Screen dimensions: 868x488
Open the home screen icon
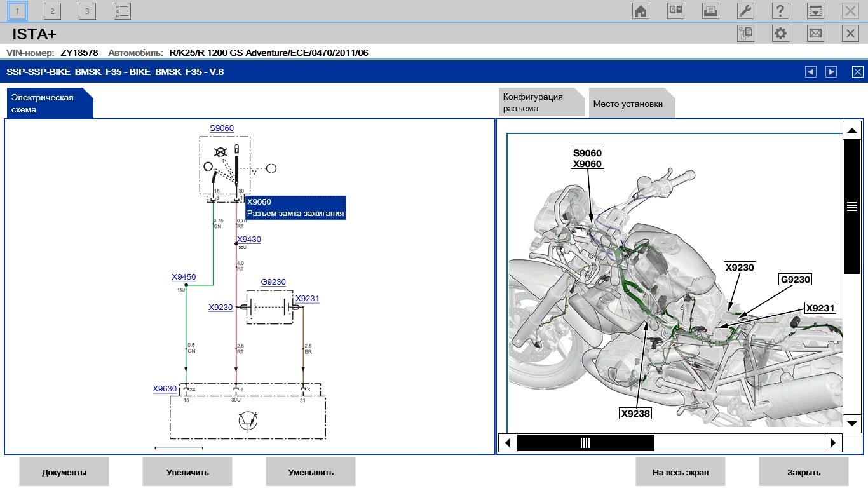tap(641, 11)
